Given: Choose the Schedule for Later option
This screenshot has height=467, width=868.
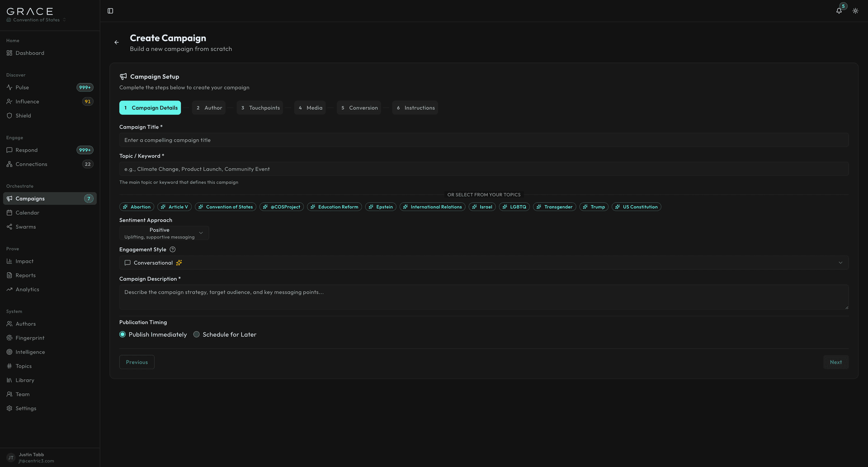Looking at the screenshot, I should pyautogui.click(x=197, y=335).
